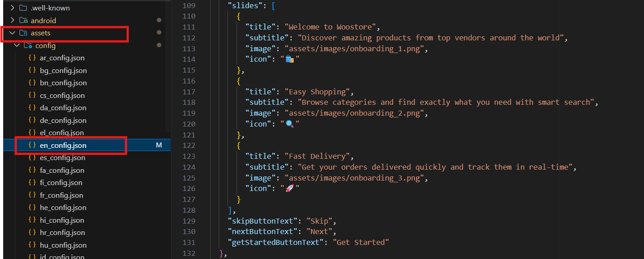Open de_config.json file
This screenshot has width=644, height=259.
click(63, 120)
